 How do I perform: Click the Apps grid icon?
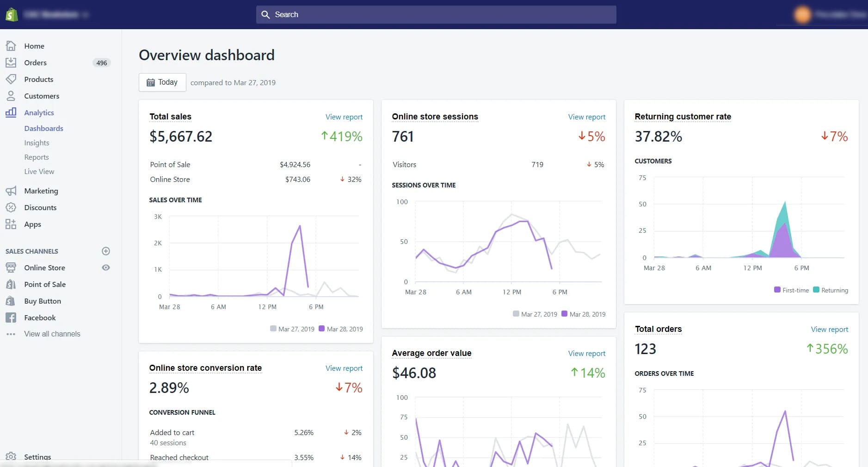point(11,224)
